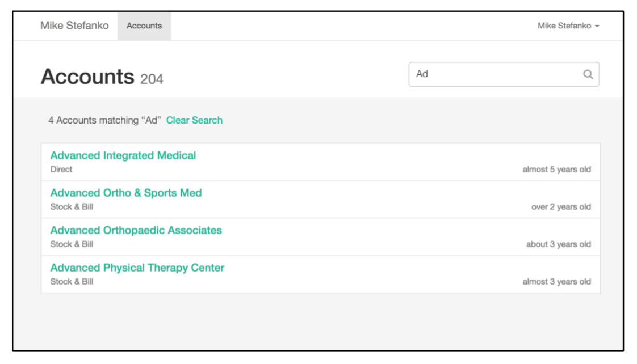Screen dimensions: 637x364
Task: Click Stock & Bill under Advanced Ortho & Sports Med
Action: [x=72, y=207]
